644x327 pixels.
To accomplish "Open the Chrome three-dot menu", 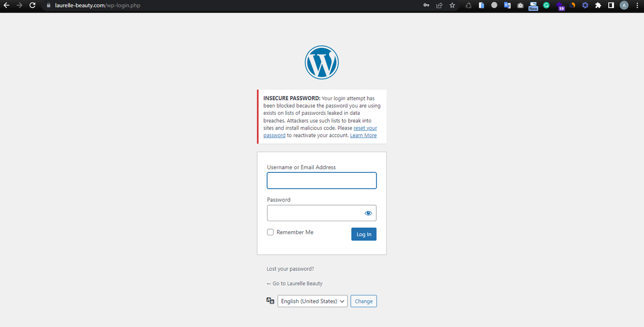I will (x=637, y=6).
